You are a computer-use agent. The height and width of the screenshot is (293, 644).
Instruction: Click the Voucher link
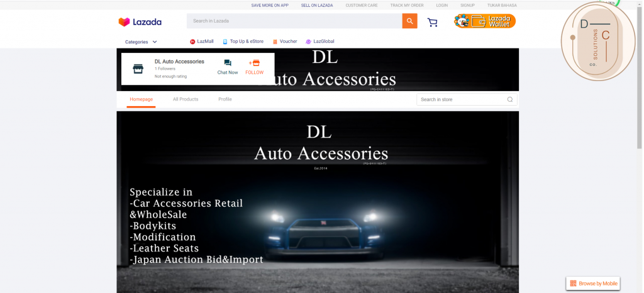pyautogui.click(x=285, y=41)
